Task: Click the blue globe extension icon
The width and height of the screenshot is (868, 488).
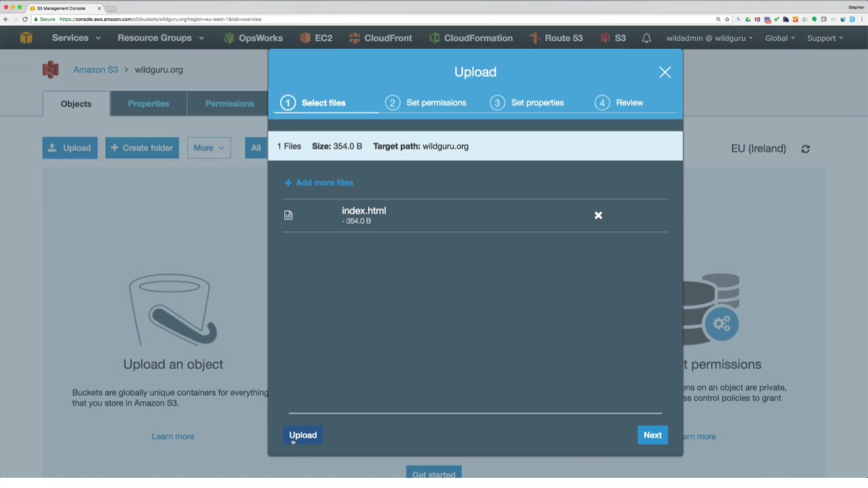Action: click(x=843, y=19)
